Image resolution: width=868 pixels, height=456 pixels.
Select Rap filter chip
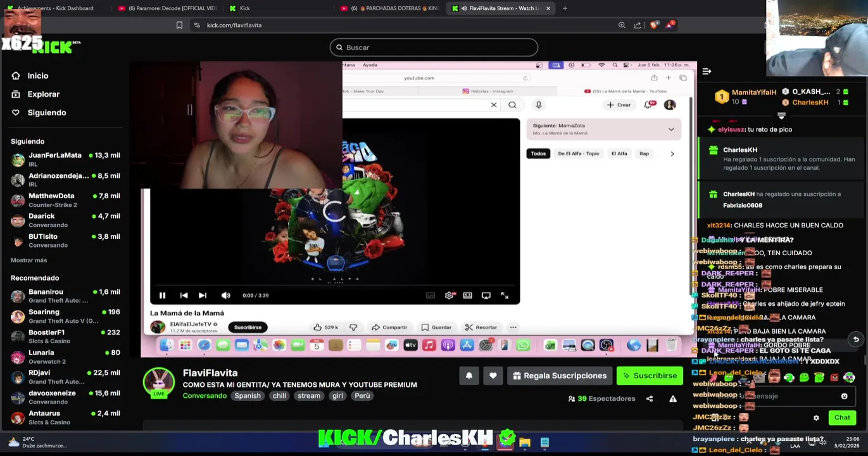click(x=644, y=153)
